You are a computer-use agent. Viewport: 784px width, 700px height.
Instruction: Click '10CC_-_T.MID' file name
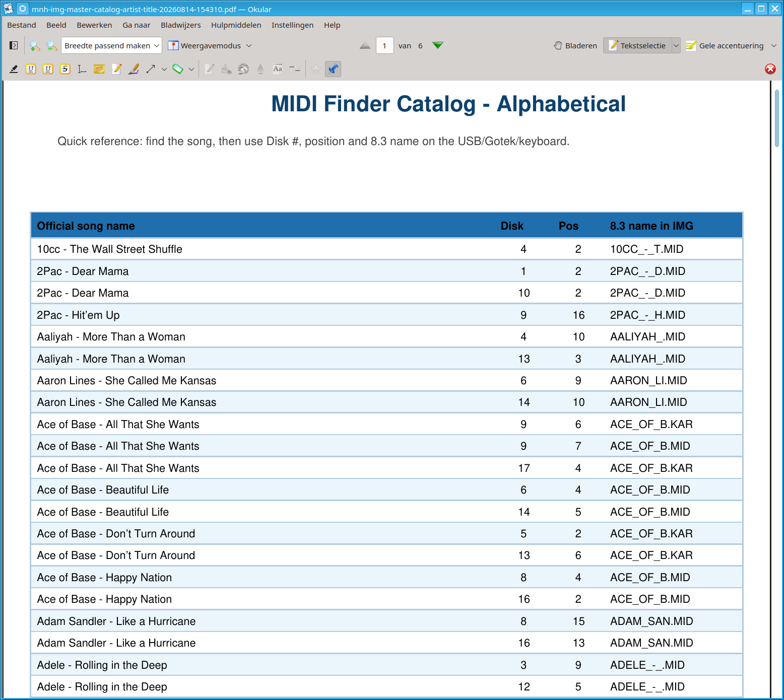(x=646, y=249)
